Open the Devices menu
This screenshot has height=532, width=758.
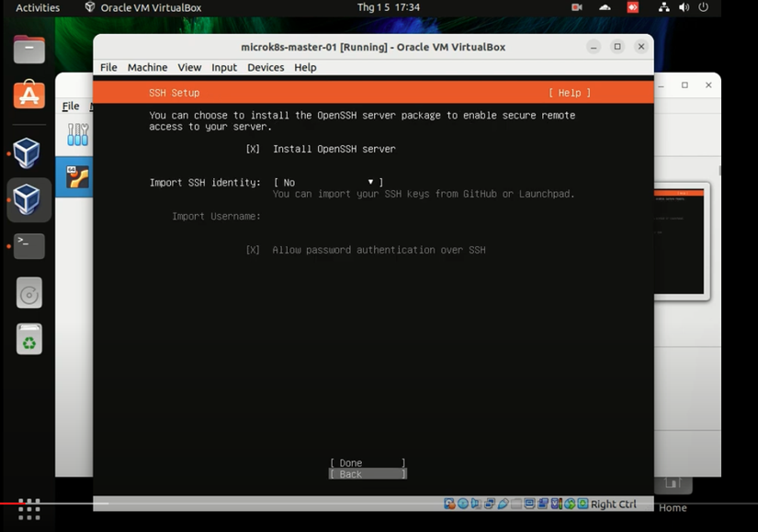click(266, 67)
